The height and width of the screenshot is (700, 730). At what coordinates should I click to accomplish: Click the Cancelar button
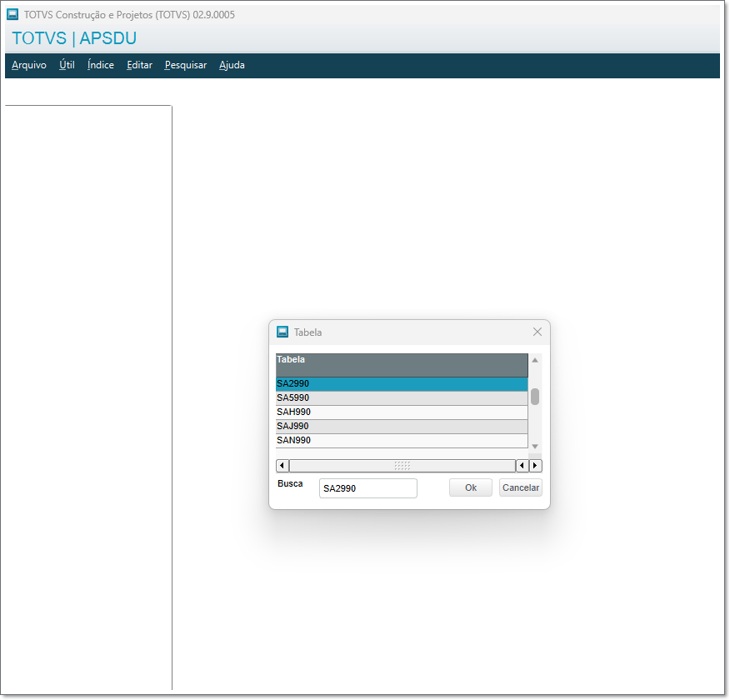pos(521,487)
